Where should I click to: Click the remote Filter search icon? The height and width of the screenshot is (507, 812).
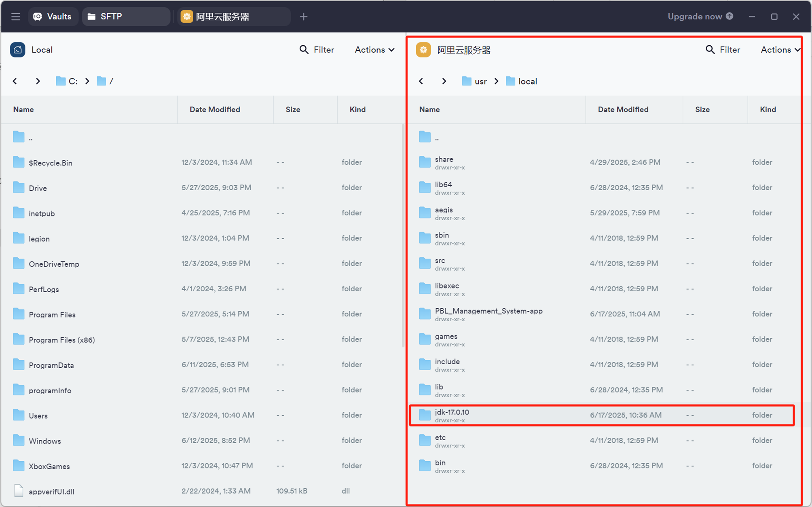(710, 49)
